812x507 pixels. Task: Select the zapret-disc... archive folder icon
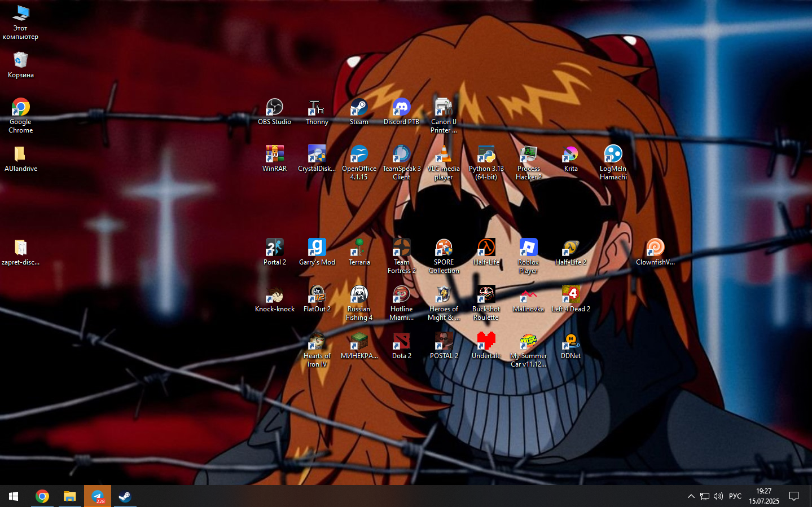click(21, 252)
